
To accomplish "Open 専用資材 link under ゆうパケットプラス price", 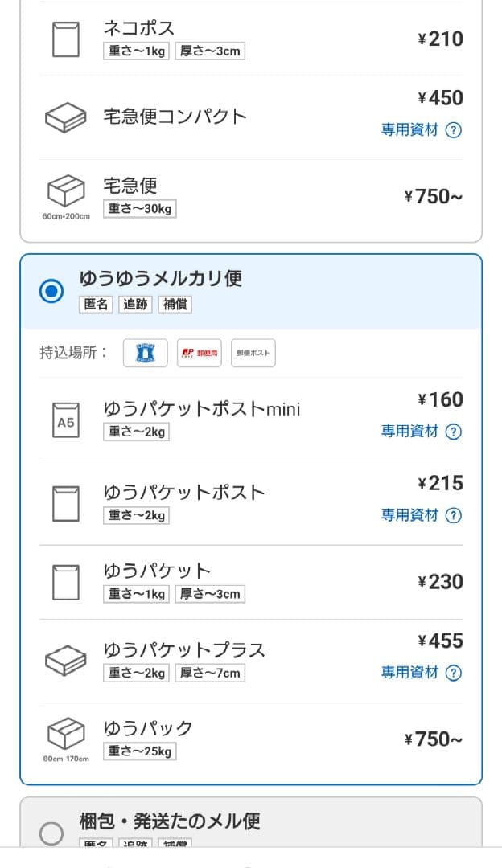I will point(409,673).
